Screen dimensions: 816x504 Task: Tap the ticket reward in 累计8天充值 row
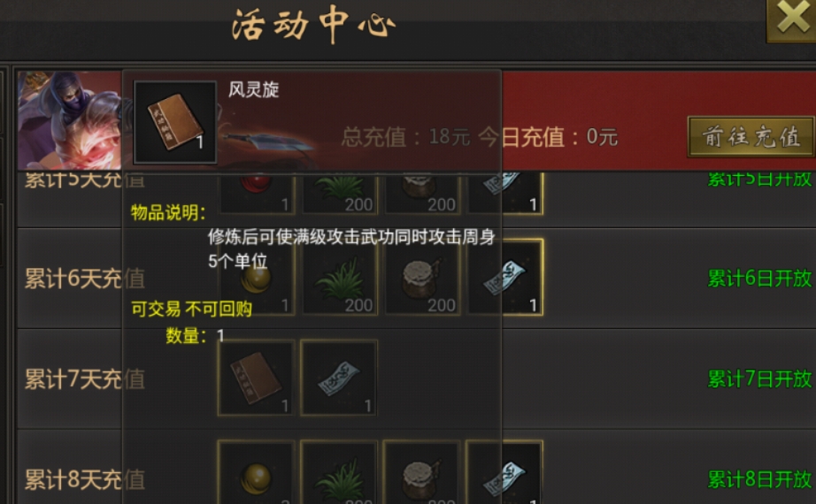504,472
